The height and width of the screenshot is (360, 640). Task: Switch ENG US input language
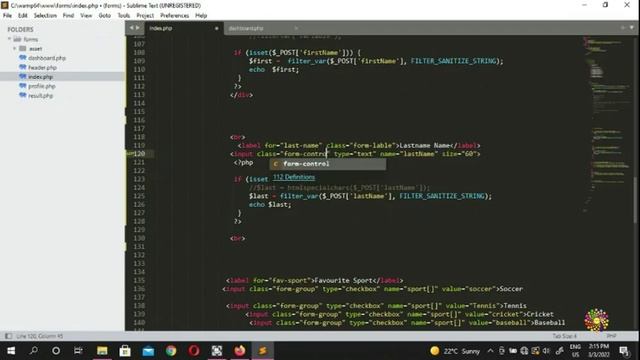pos(575,351)
